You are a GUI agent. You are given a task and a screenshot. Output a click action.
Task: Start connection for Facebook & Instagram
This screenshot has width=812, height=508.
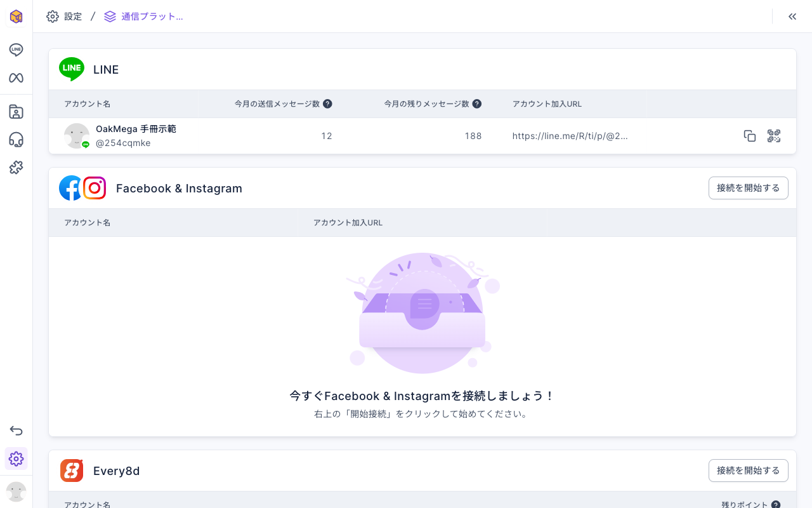click(x=749, y=188)
